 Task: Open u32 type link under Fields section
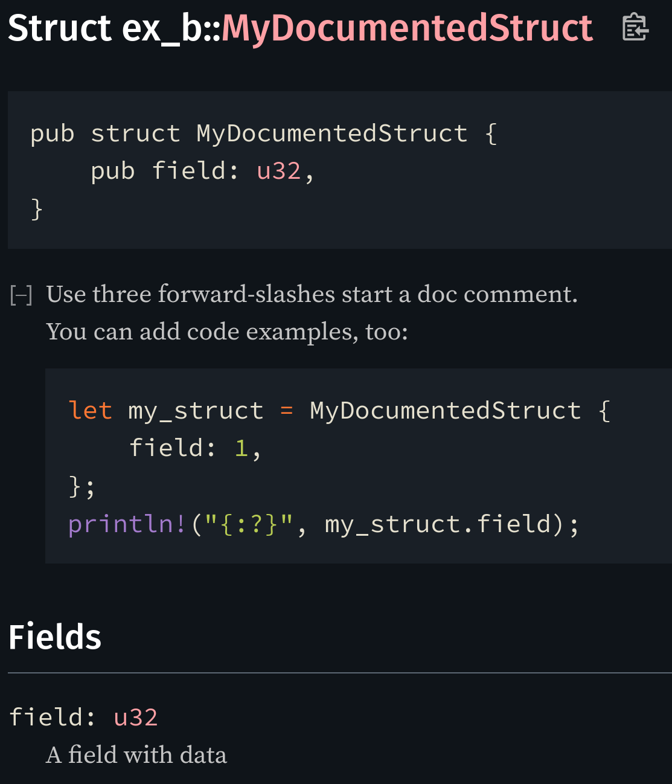(x=135, y=718)
